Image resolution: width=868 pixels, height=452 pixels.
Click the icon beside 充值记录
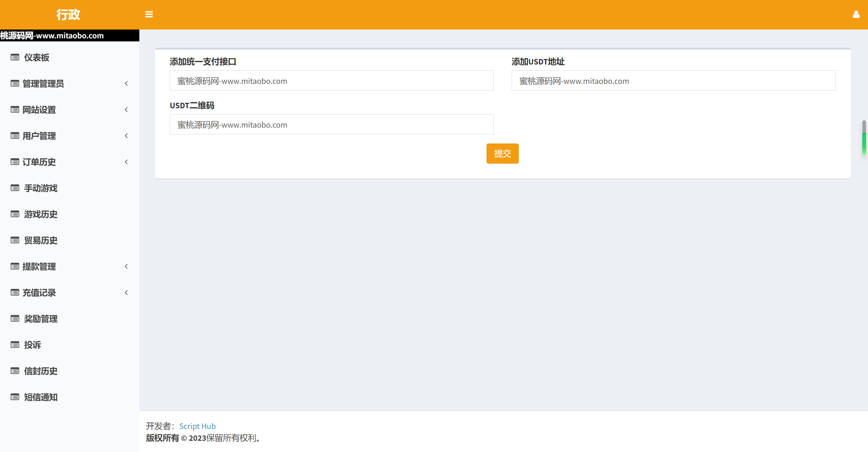click(x=15, y=293)
